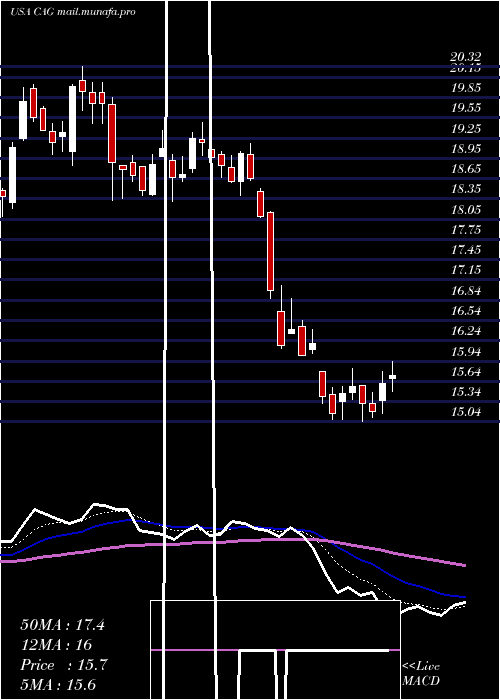Click the 16.24 price axis label
The image size is (500, 700).
tap(466, 331)
